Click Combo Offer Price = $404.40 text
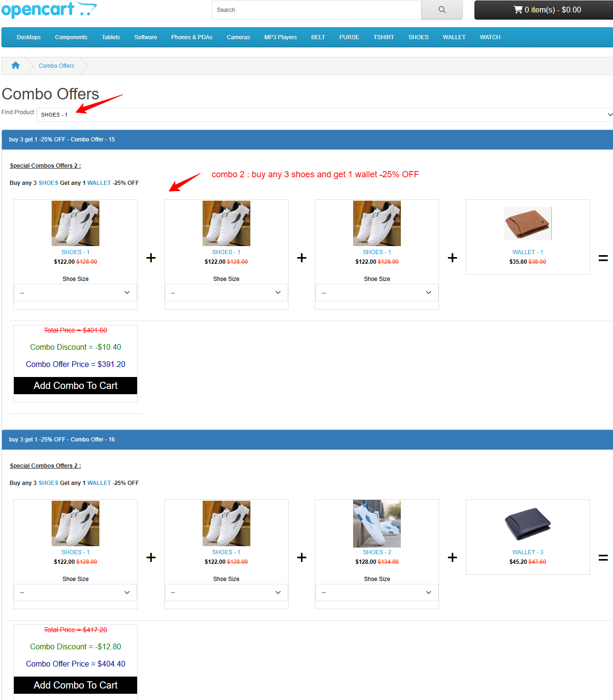The image size is (613, 700). (x=75, y=664)
